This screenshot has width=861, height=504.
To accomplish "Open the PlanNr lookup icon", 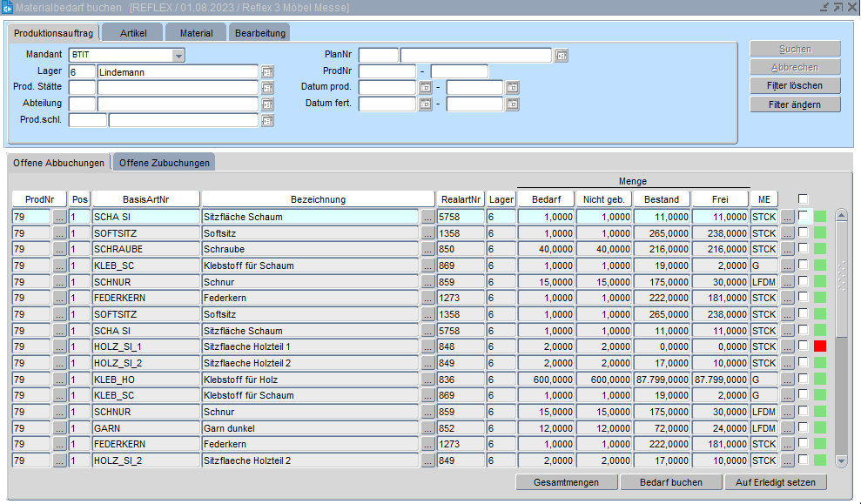I will pyautogui.click(x=562, y=56).
